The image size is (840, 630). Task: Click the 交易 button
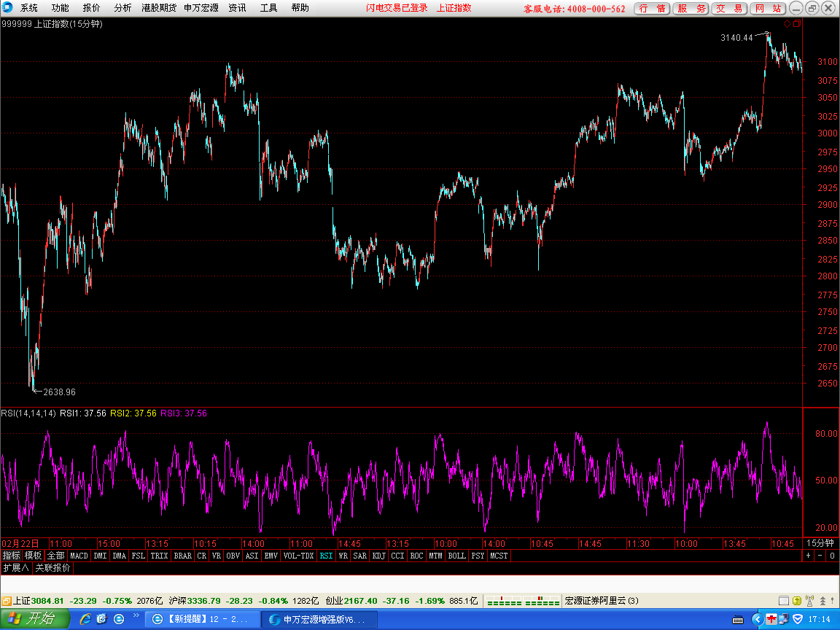click(x=729, y=9)
